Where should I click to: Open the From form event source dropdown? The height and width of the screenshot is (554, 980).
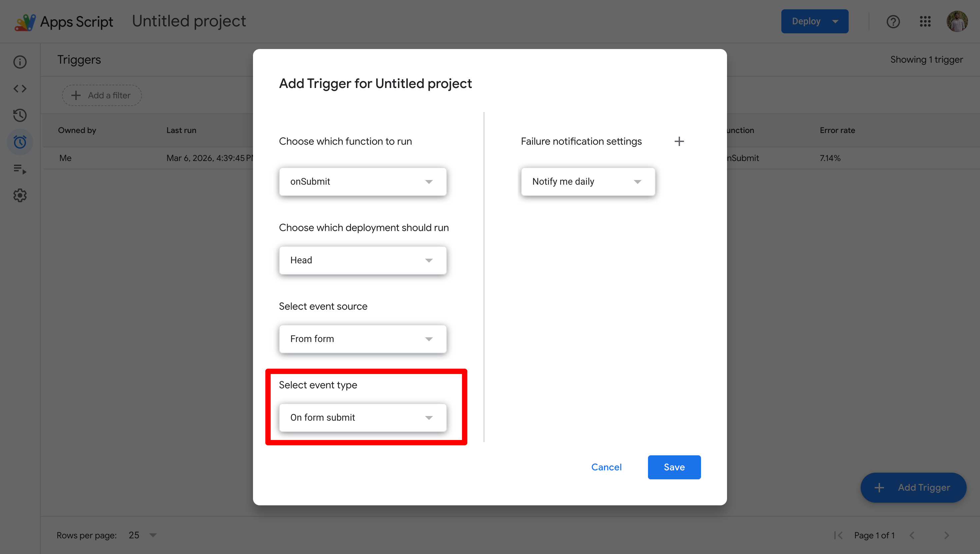(363, 339)
